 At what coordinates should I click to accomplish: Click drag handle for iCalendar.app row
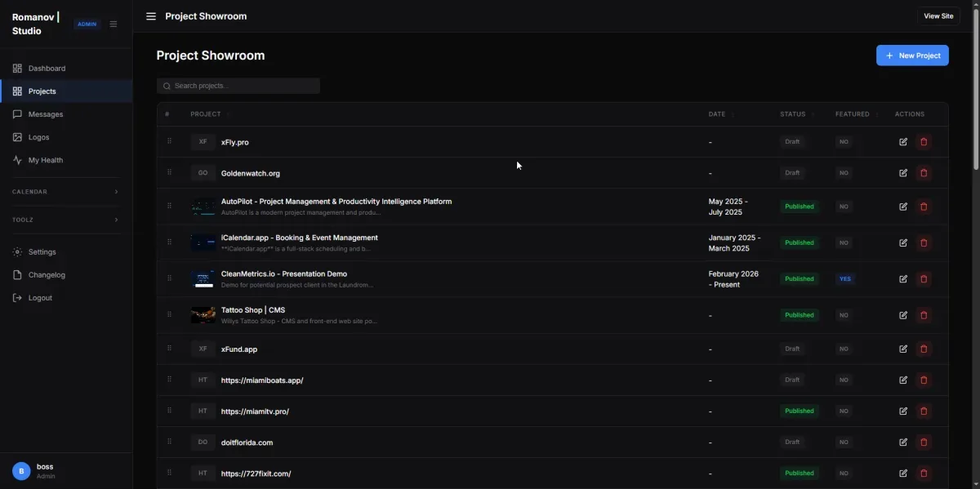coord(170,242)
